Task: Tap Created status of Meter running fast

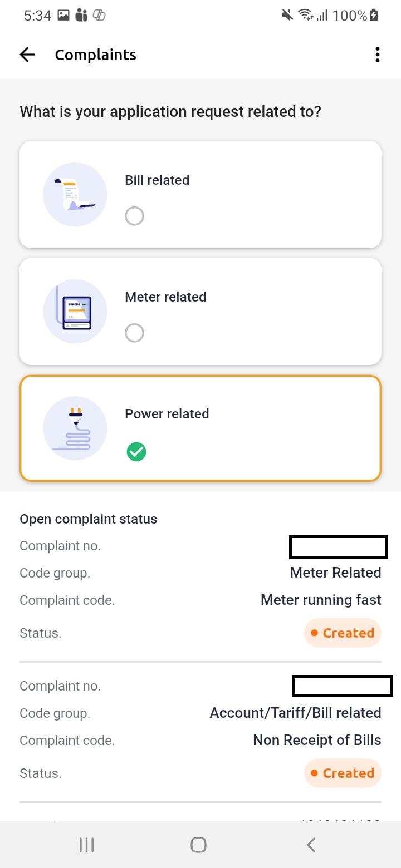Action: point(343,633)
